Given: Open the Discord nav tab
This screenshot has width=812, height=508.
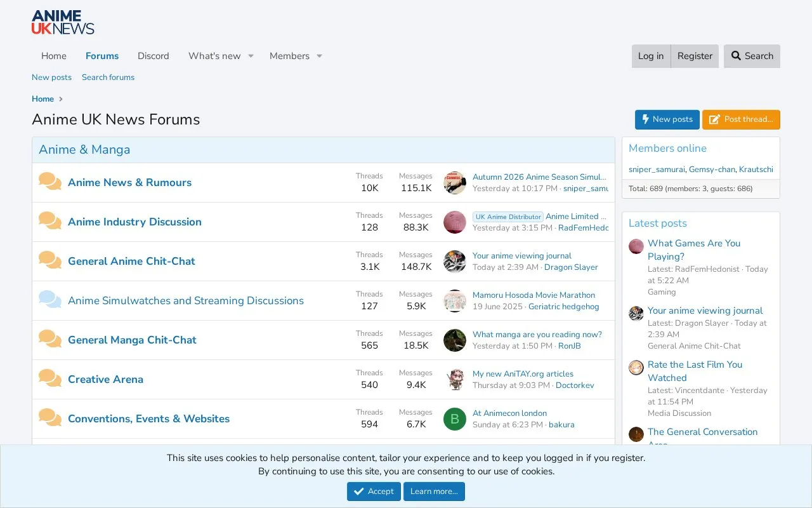Looking at the screenshot, I should click(154, 56).
